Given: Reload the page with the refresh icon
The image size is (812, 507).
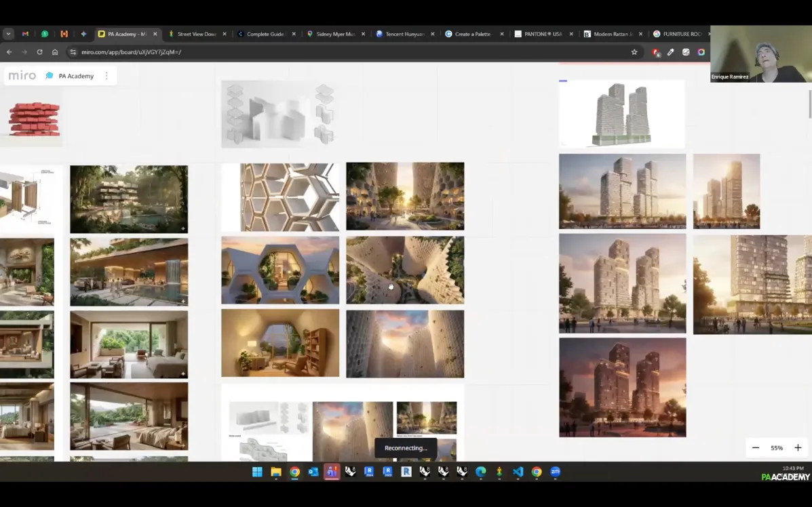Looking at the screenshot, I should pyautogui.click(x=39, y=52).
